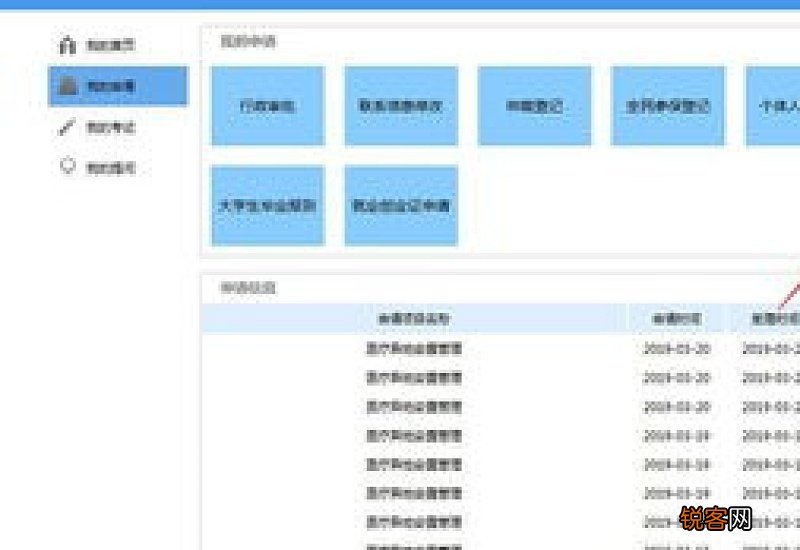
Task: Click the lightbulb icon in the sidebar
Action: 68,166
